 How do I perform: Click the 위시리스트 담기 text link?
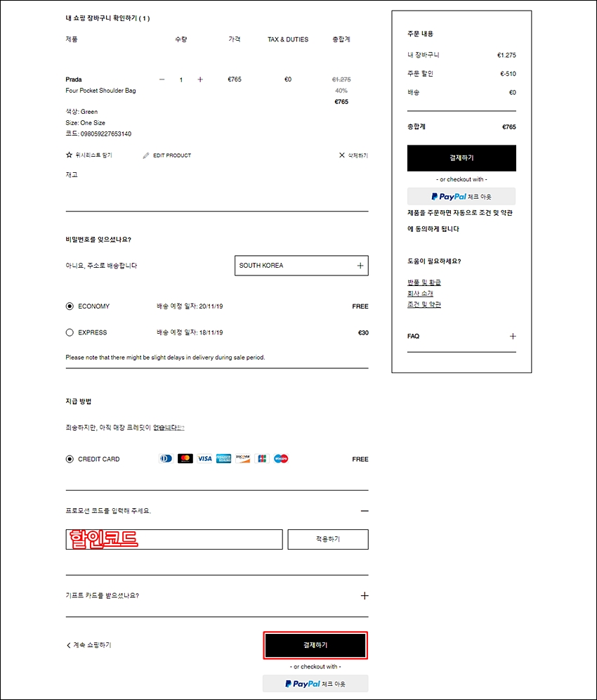coord(93,155)
